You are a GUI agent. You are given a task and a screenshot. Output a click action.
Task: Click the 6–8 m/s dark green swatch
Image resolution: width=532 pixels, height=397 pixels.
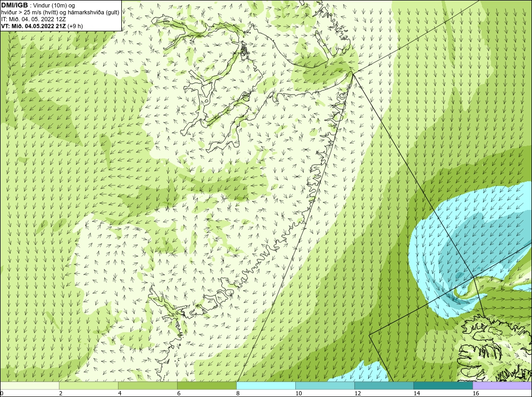pyautogui.click(x=206, y=385)
